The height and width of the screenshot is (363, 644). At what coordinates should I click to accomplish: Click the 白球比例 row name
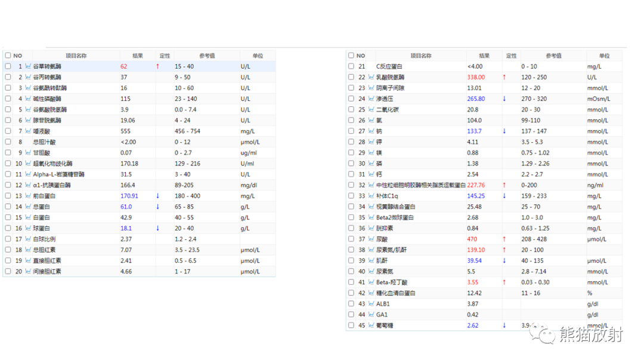44,239
